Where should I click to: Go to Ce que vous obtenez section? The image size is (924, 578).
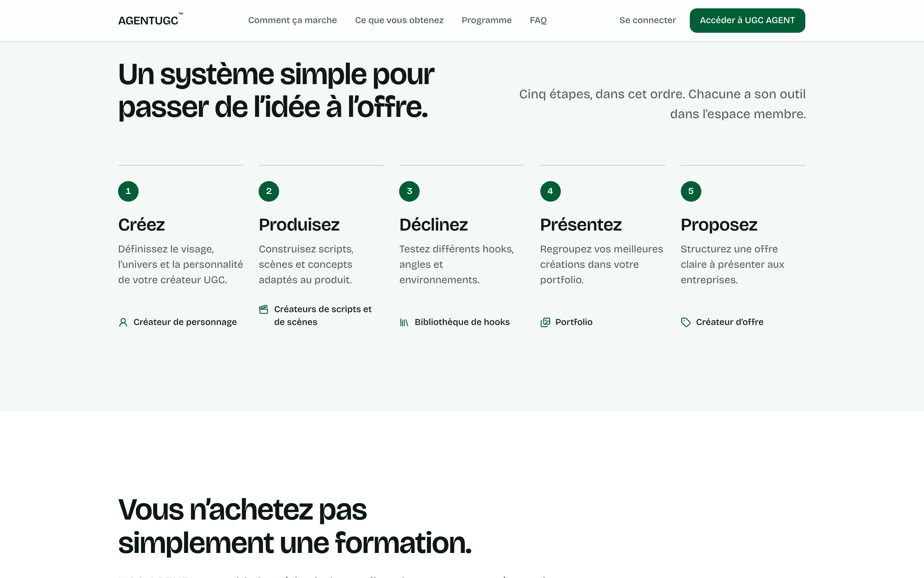coord(399,20)
